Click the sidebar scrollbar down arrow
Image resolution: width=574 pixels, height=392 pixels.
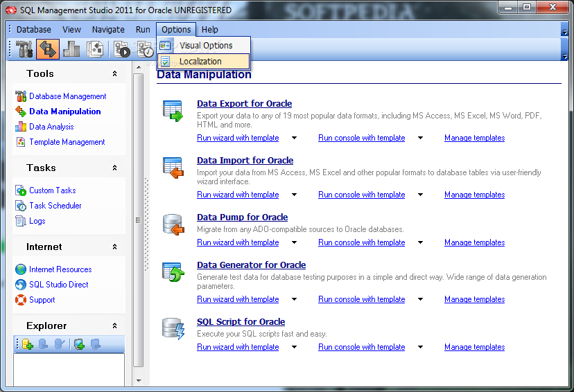click(139, 380)
